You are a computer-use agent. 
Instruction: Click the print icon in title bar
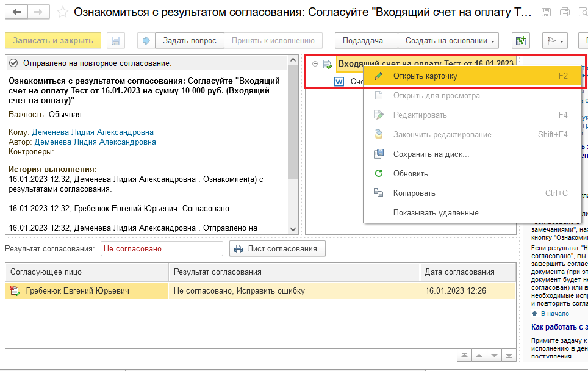click(564, 12)
